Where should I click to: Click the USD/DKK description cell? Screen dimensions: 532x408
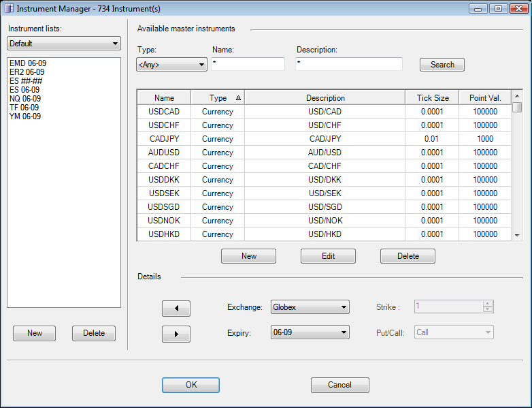(325, 179)
